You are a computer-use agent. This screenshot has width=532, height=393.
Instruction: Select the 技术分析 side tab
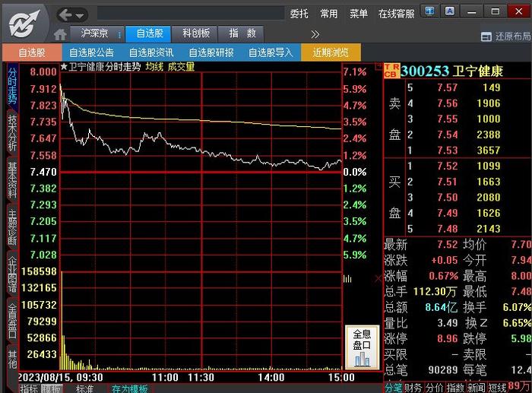coord(13,133)
